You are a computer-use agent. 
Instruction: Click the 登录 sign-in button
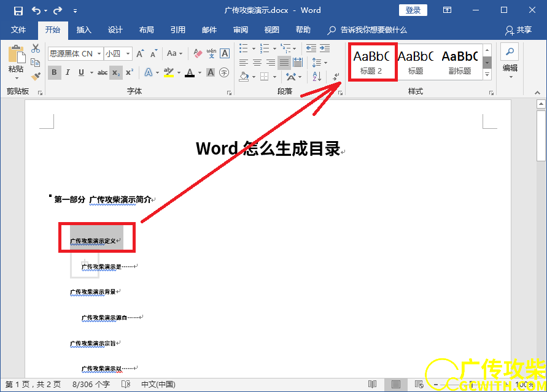(x=413, y=10)
